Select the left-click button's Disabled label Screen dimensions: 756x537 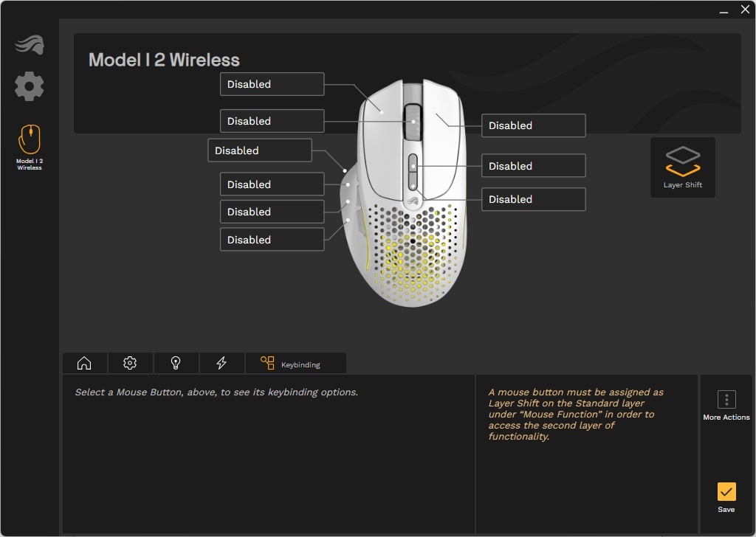pyautogui.click(x=272, y=84)
